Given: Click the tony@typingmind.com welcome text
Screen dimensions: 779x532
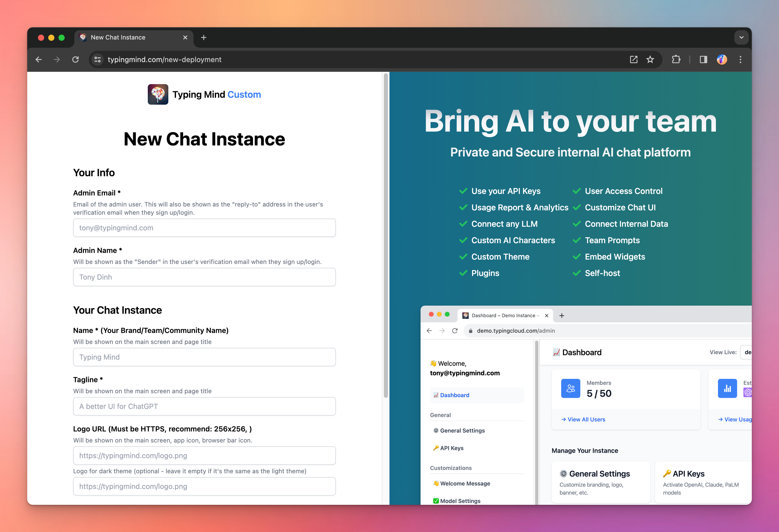Looking at the screenshot, I should click(465, 373).
